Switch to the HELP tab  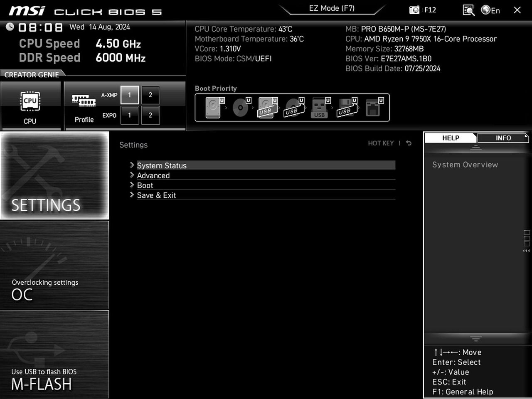pos(451,138)
